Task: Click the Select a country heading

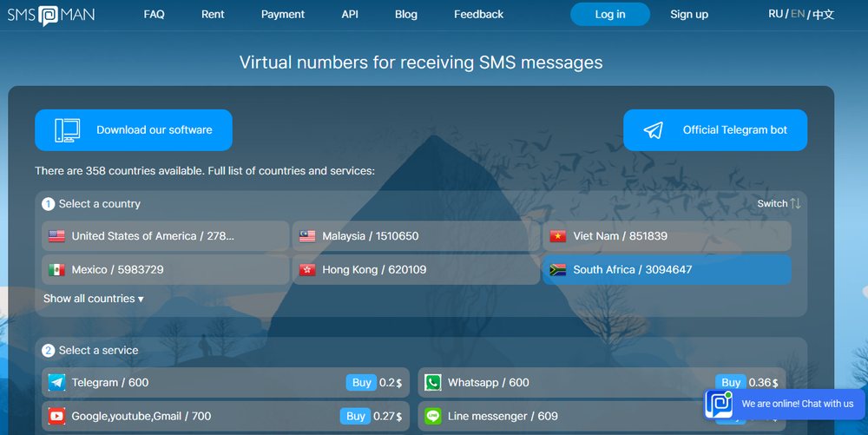Action: coord(100,204)
